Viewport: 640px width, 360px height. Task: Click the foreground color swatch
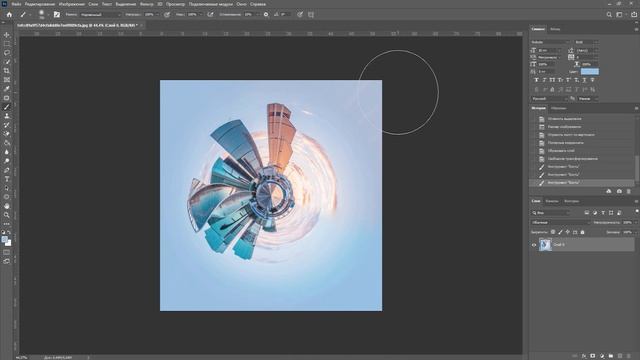[5, 240]
